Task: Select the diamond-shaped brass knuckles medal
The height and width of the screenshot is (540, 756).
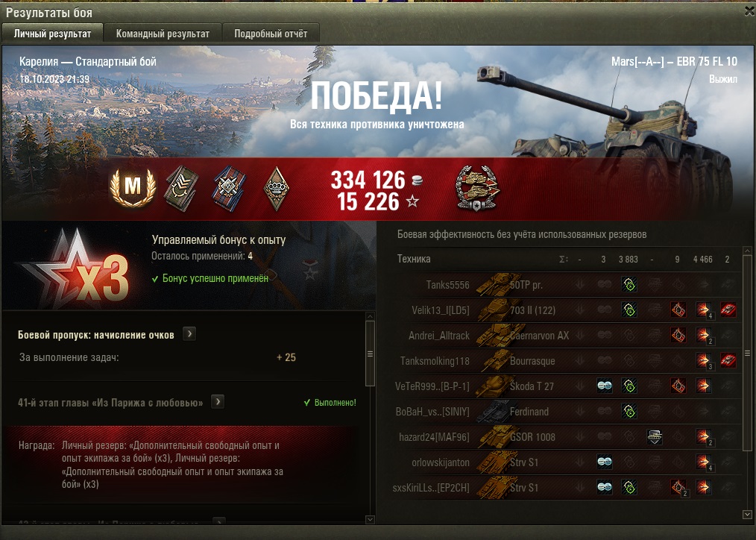Action: point(277,189)
